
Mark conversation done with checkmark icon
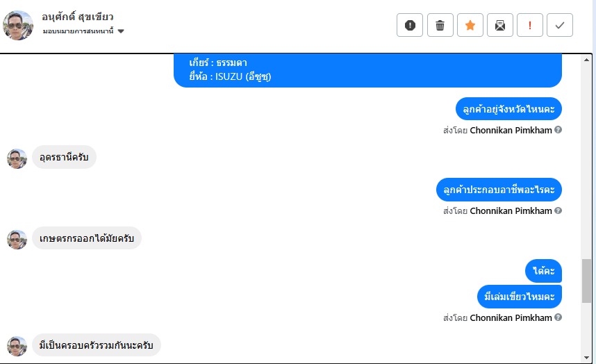[559, 26]
